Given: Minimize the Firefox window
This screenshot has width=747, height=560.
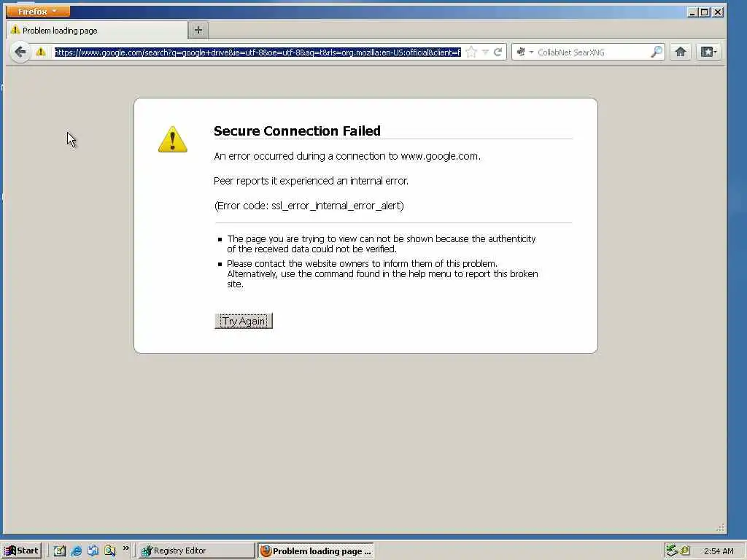Looking at the screenshot, I should 692,12.
